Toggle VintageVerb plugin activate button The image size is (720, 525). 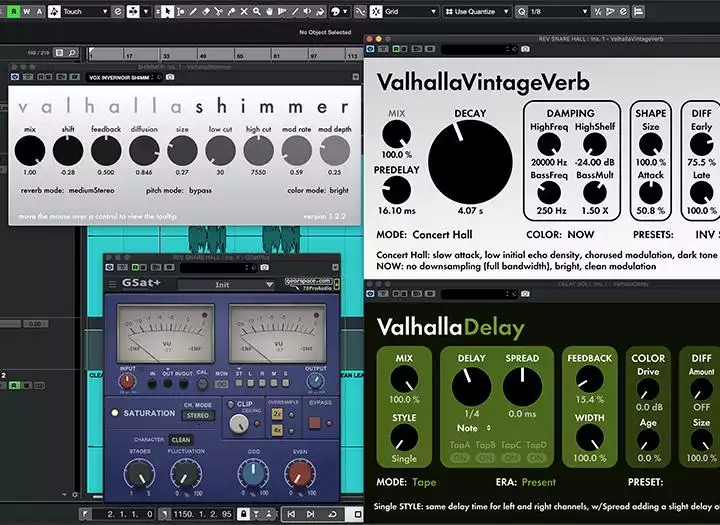coord(371,49)
